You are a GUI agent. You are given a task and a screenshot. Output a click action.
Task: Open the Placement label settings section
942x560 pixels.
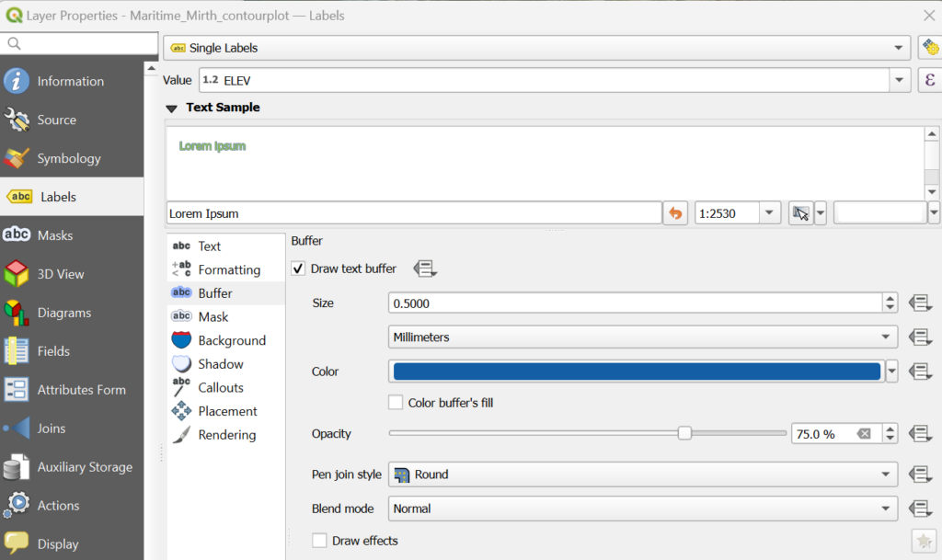click(x=227, y=411)
